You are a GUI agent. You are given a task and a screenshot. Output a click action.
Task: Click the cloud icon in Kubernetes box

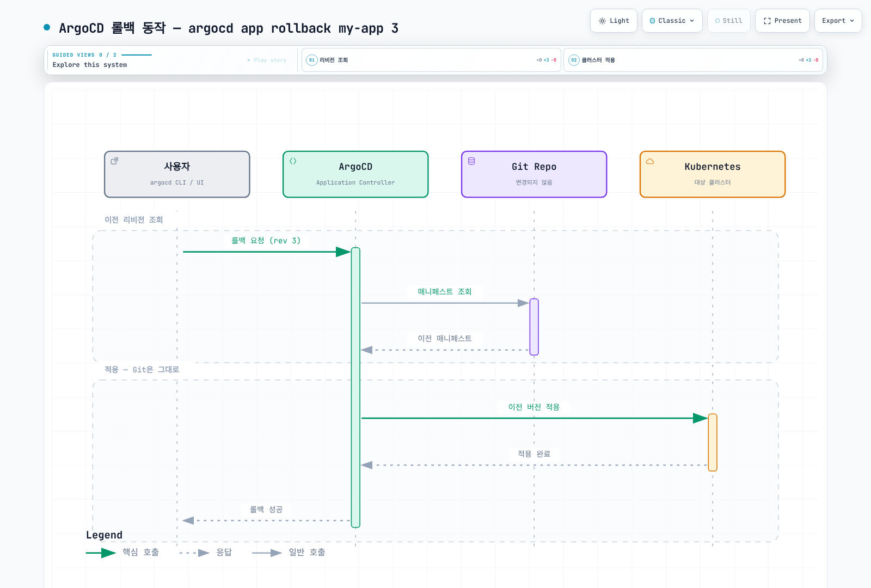(650, 161)
